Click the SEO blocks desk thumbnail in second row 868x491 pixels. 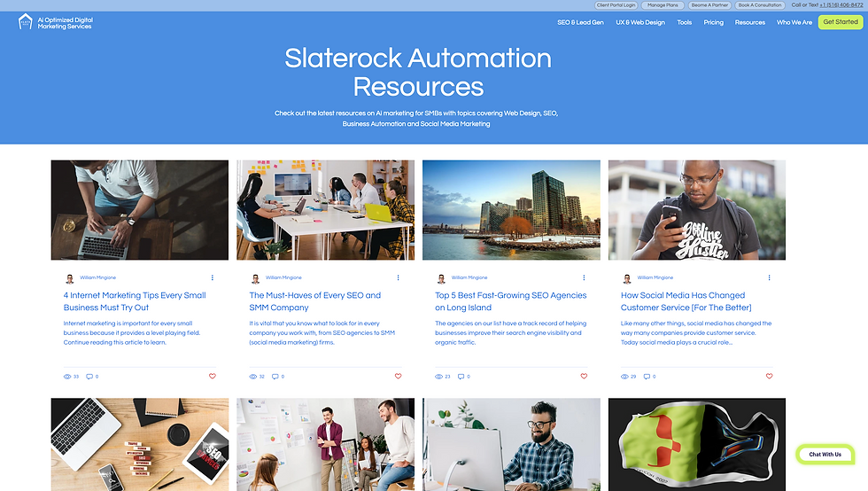tap(140, 444)
